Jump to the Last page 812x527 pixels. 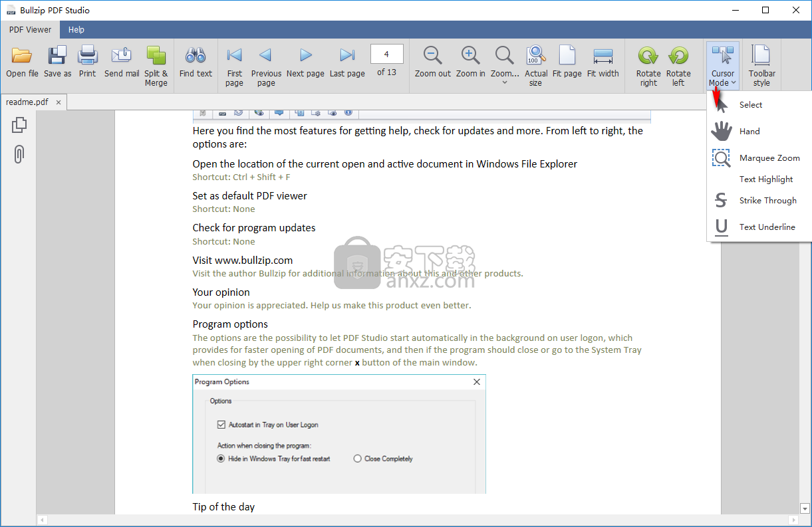point(347,61)
